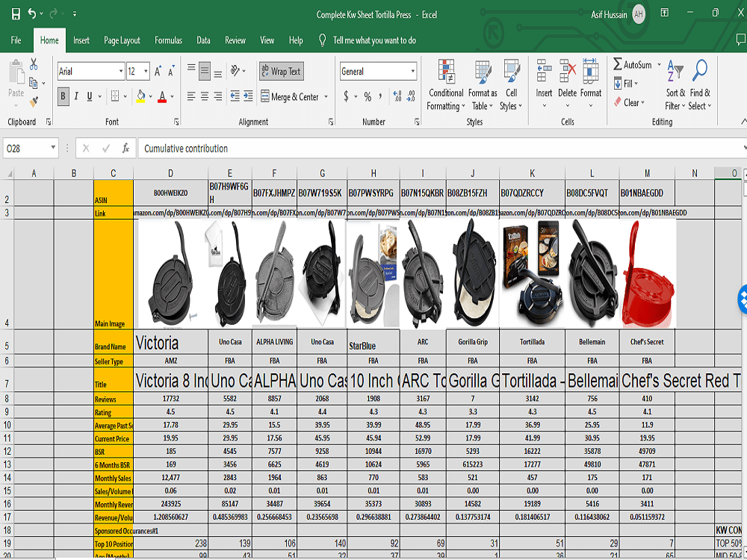Click the Decrease Decimal icon
The image size is (747, 560).
click(x=411, y=96)
